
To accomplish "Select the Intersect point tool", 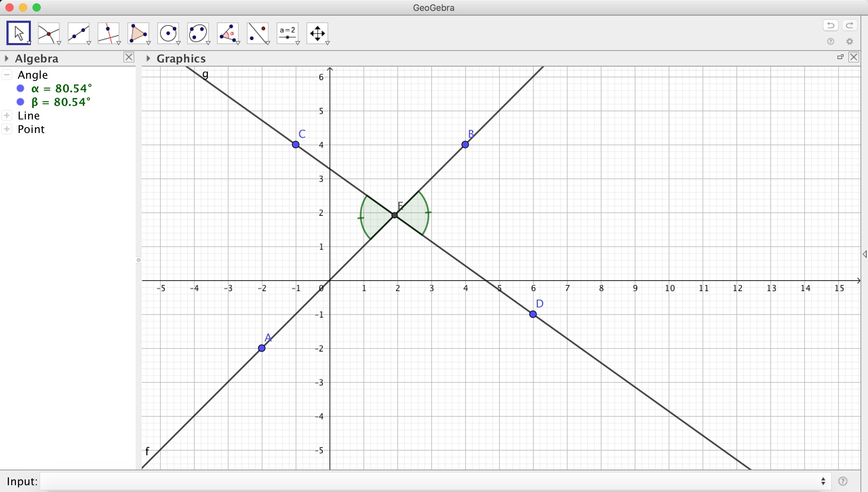I will coord(49,33).
